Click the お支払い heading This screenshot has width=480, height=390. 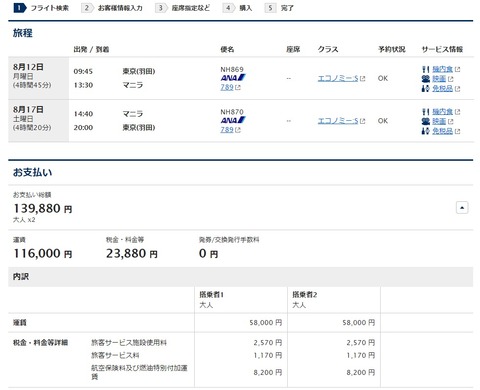coord(33,172)
